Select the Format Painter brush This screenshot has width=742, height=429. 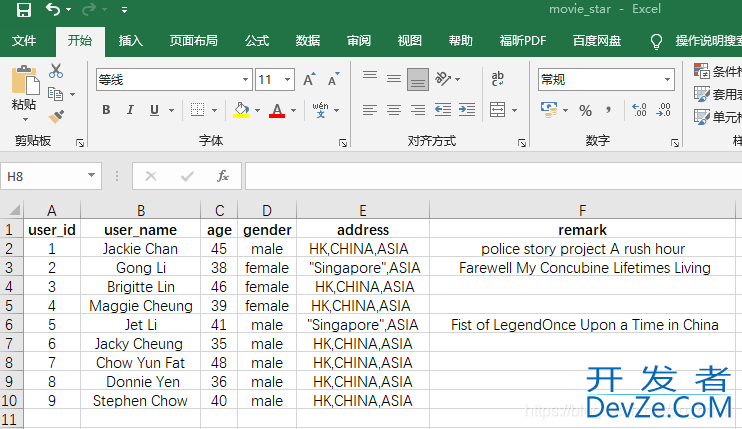pos(56,116)
